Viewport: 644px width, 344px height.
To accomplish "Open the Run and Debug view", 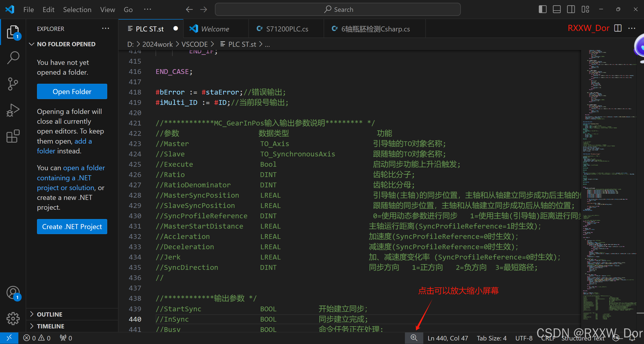I will pyautogui.click(x=13, y=110).
